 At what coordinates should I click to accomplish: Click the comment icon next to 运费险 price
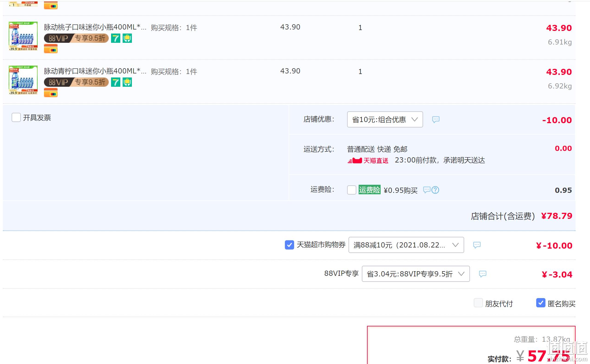(x=427, y=190)
